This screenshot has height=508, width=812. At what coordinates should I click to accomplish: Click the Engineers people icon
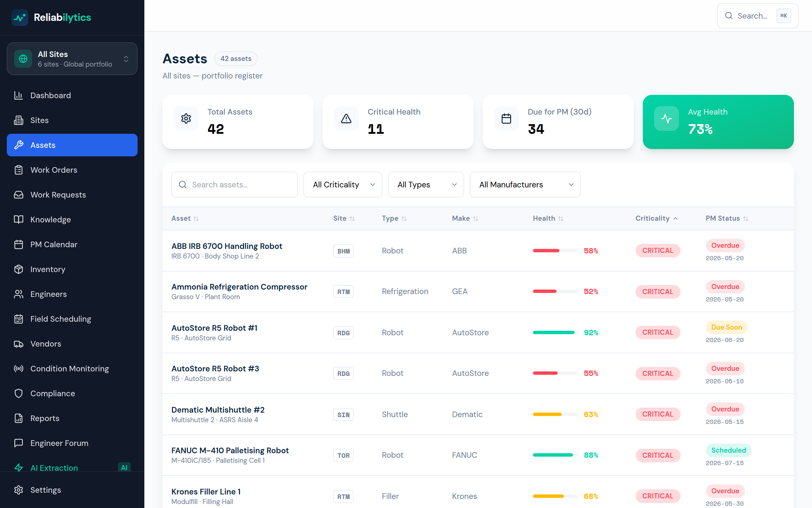[18, 294]
